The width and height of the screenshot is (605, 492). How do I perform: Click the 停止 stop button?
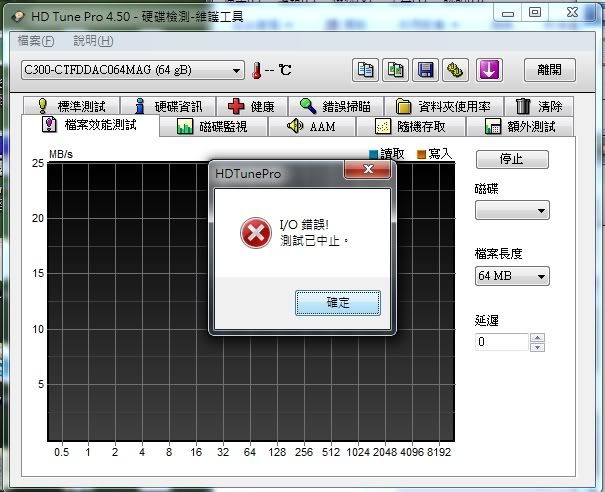click(x=512, y=159)
